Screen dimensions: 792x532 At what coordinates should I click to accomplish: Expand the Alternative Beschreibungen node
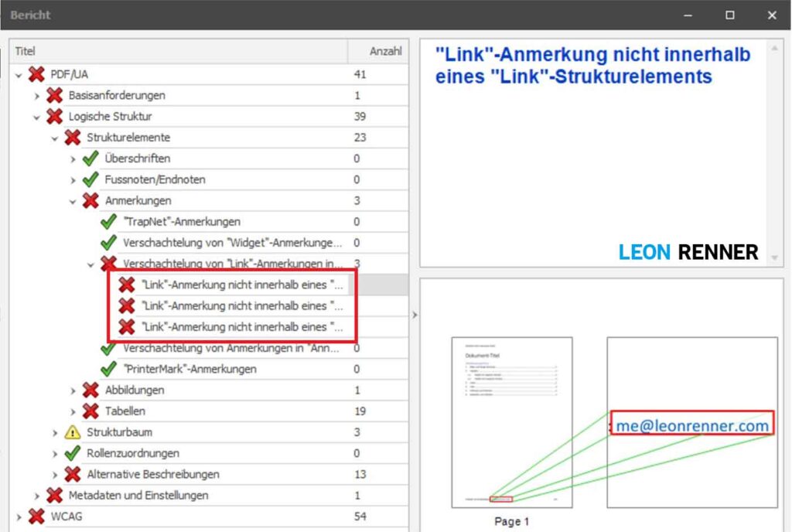pos(55,475)
